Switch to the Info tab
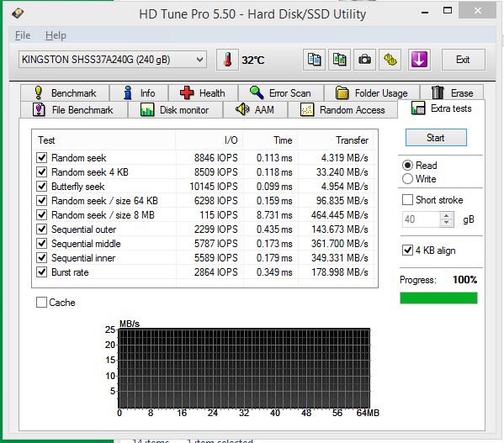Screen dimensions: 504x443 tap(139, 93)
